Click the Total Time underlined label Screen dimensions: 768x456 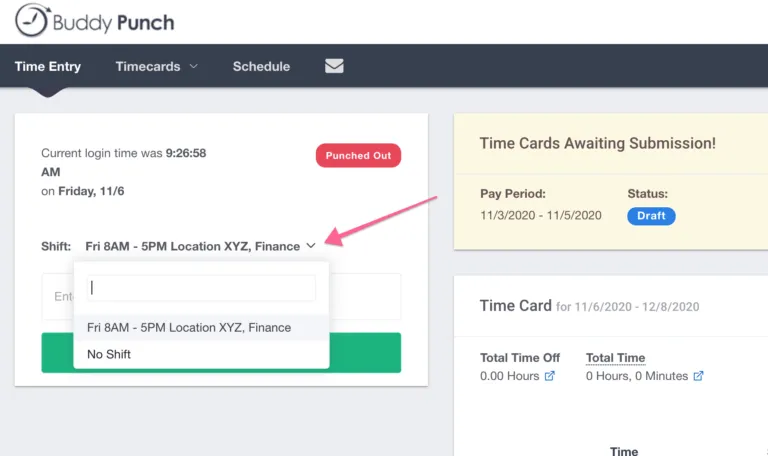coord(616,358)
